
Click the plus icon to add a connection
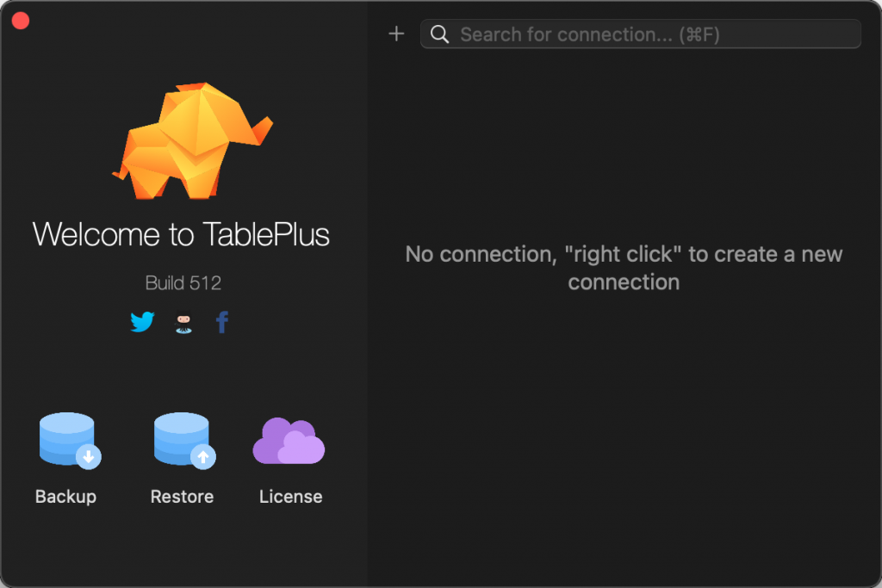396,34
